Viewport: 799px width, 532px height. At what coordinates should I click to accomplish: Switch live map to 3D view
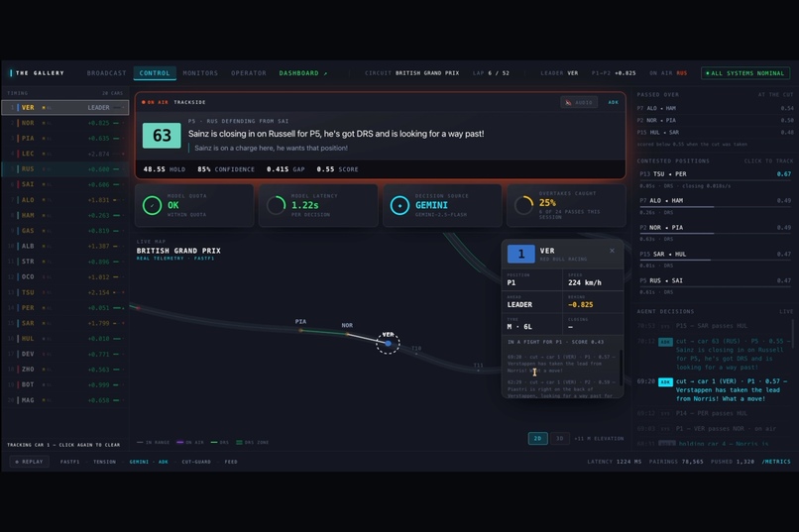point(559,438)
